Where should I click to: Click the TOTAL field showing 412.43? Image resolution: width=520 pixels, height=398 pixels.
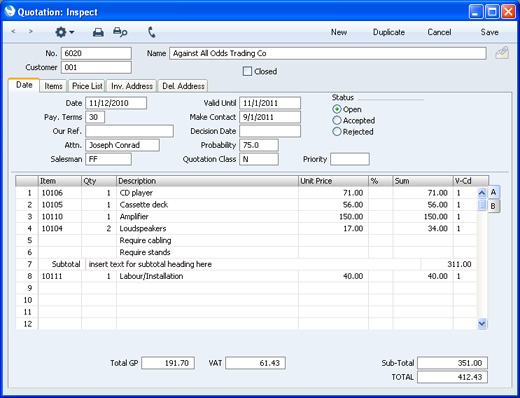pos(452,377)
